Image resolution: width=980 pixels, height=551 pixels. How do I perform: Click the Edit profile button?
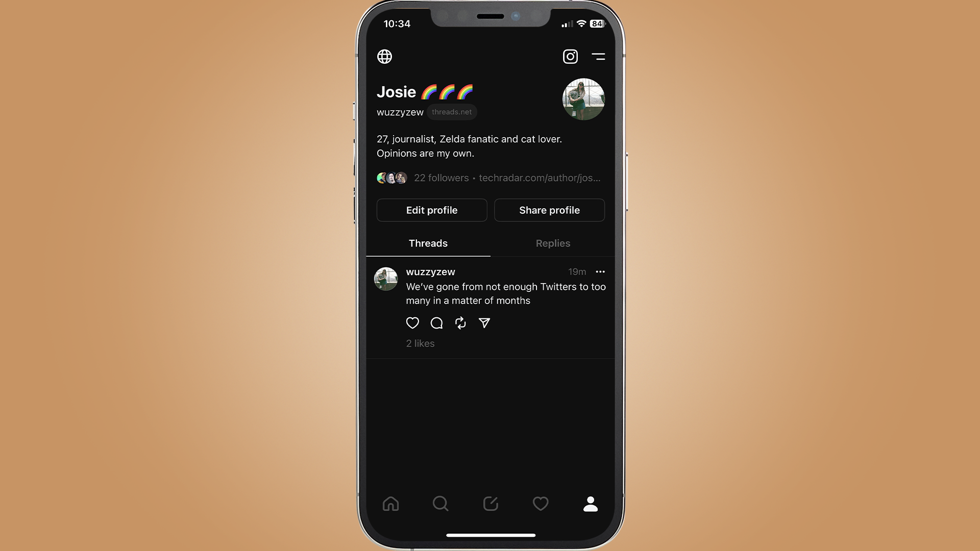tap(431, 210)
